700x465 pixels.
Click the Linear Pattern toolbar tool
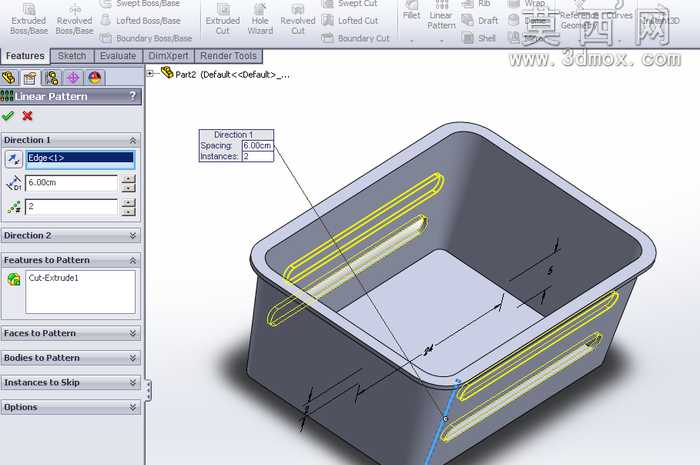click(441, 15)
